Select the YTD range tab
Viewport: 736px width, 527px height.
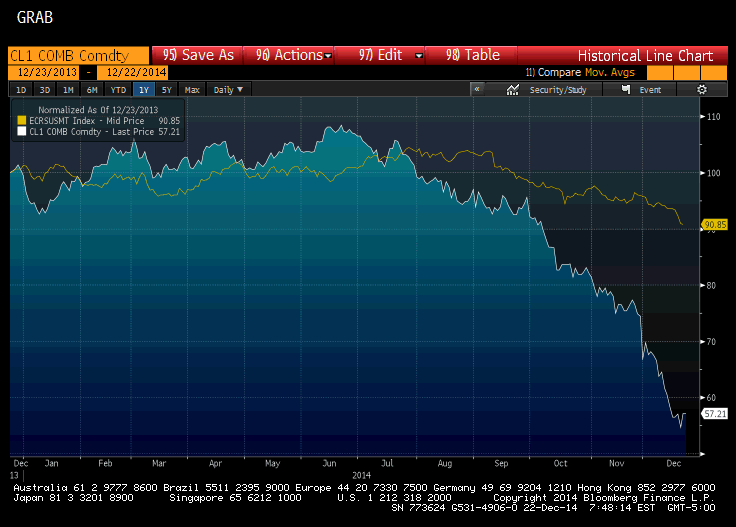pos(118,90)
